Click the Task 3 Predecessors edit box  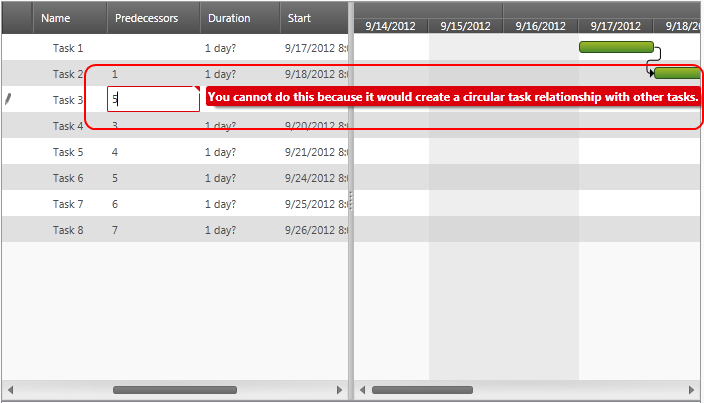coord(153,99)
